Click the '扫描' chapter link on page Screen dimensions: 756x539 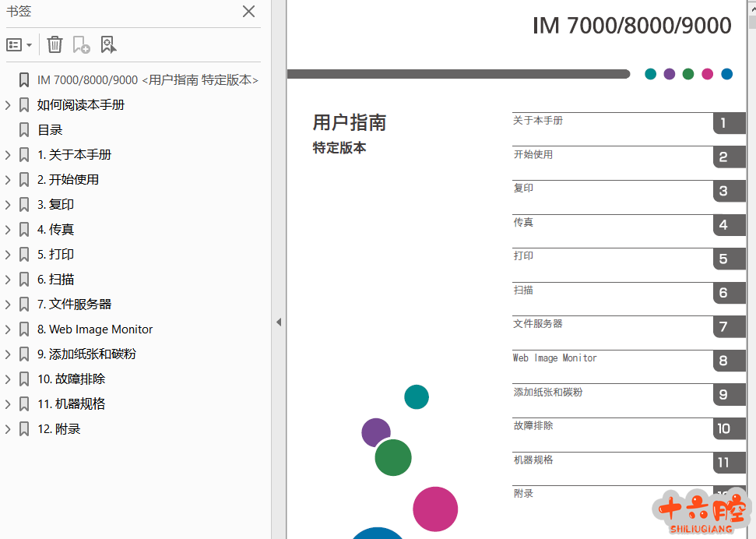click(x=523, y=291)
